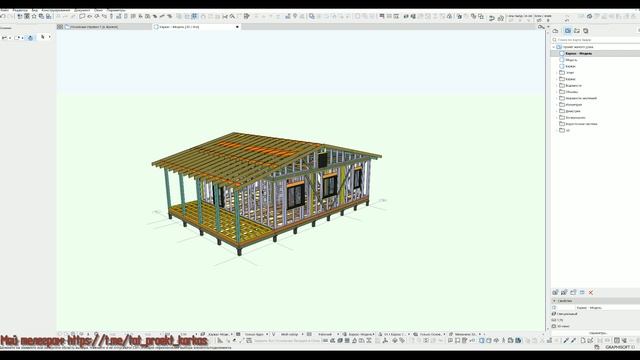Collapse the 'Свойства' section in Navigator
Image resolution: width=640 pixels, height=360 pixels.
554,301
